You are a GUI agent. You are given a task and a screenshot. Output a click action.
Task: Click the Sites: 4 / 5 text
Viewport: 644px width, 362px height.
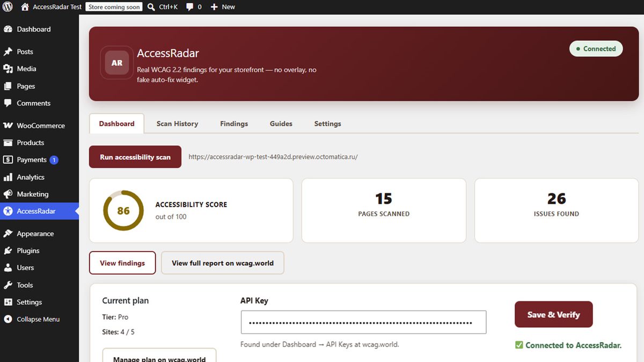119,332
